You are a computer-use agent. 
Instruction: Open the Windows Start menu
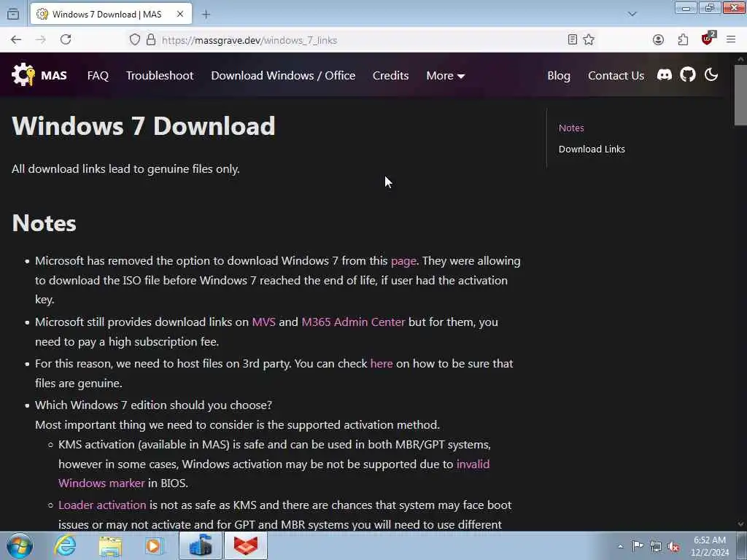click(x=20, y=545)
